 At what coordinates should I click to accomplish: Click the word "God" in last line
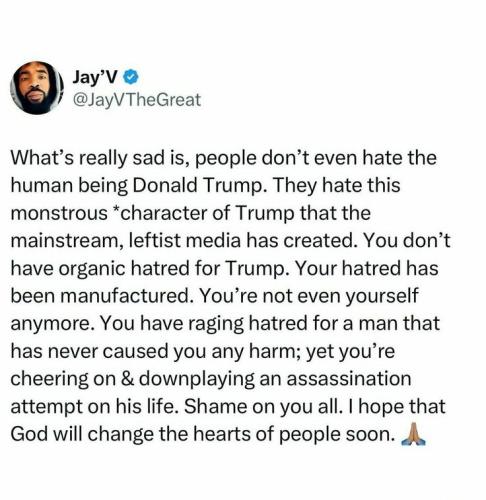(29, 434)
